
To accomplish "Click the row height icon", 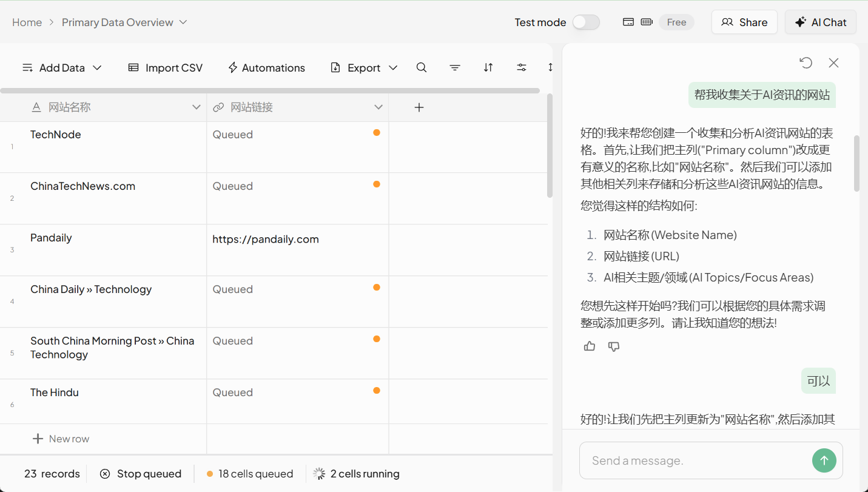I will [x=550, y=68].
